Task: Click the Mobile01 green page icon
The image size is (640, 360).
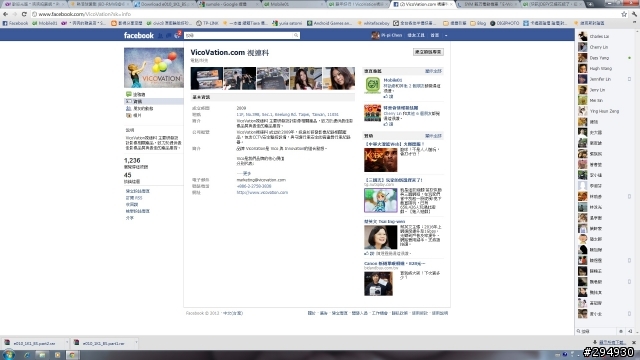Action: point(372,85)
